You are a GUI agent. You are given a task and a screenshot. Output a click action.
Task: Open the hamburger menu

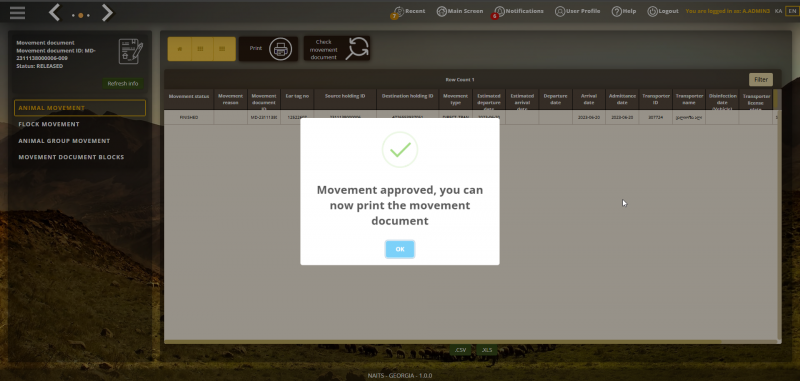point(17,12)
